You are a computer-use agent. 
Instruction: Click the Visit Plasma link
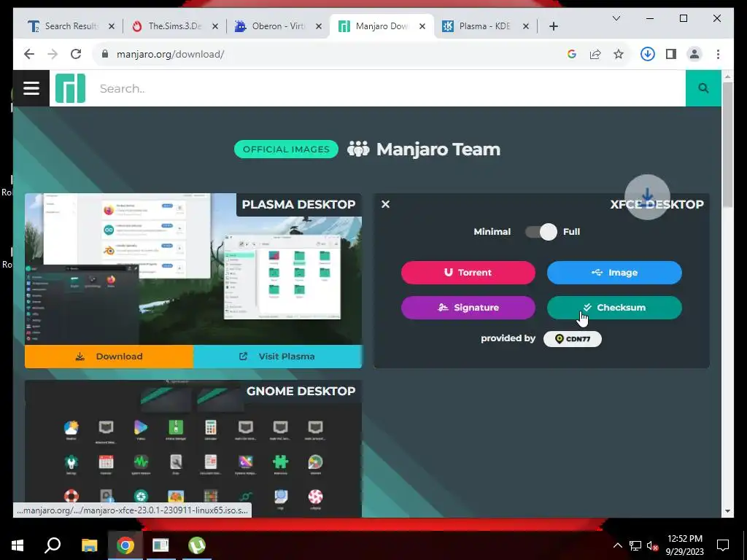point(277,356)
